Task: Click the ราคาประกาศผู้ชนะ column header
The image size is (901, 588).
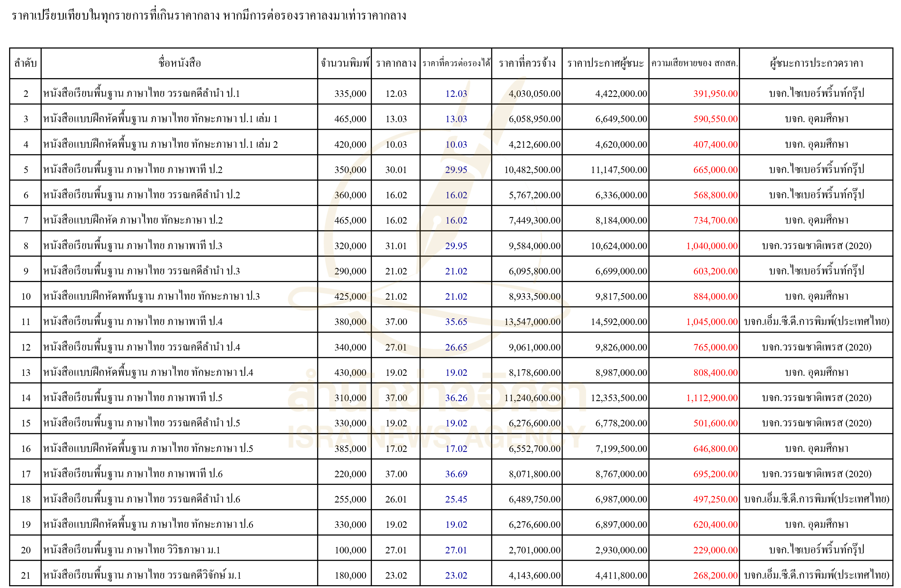Action: [605, 63]
